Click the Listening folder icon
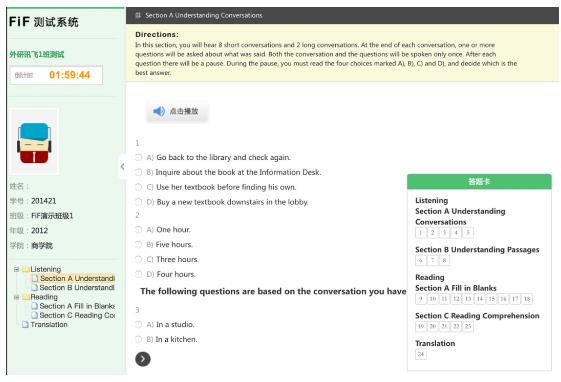 point(26,269)
